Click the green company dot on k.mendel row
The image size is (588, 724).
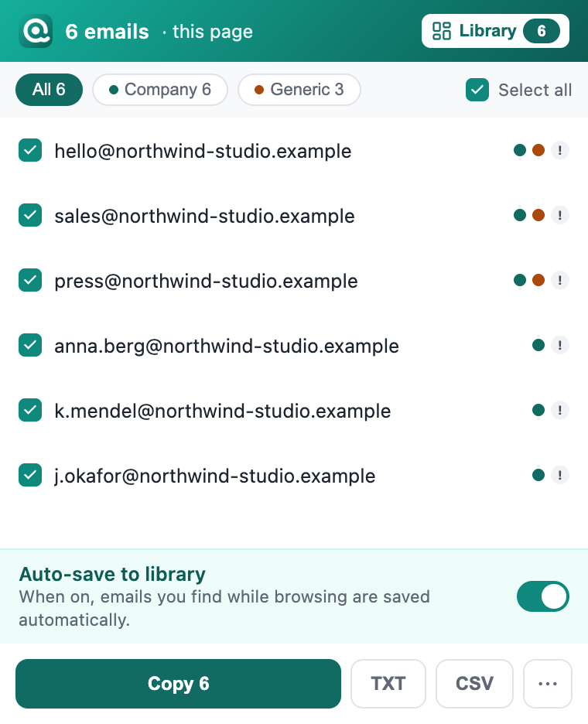tap(538, 410)
